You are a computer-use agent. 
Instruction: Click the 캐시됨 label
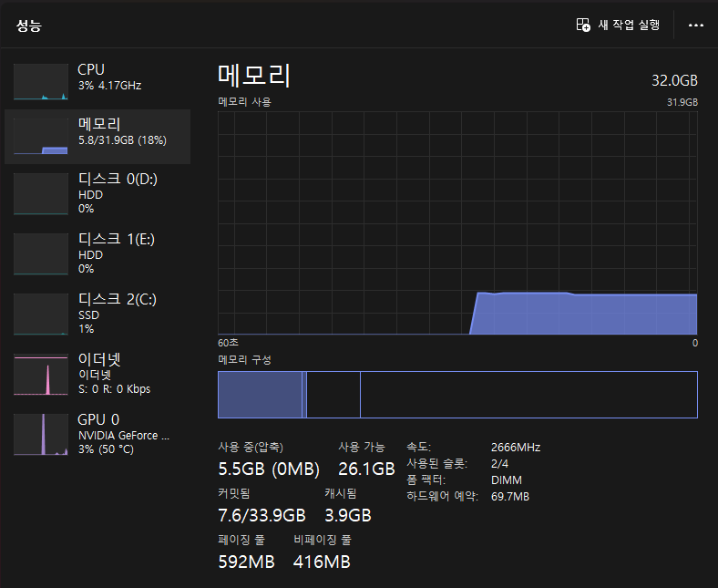tap(340, 493)
